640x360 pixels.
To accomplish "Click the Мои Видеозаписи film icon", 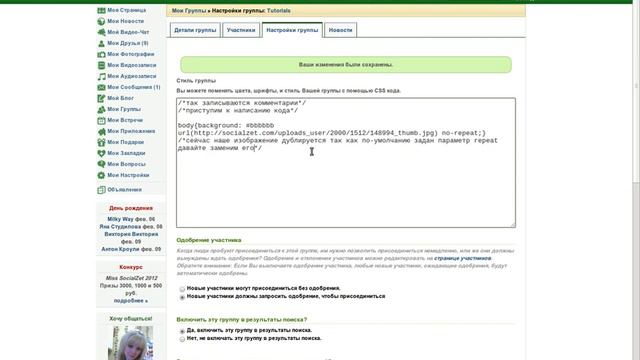I will (x=101, y=65).
